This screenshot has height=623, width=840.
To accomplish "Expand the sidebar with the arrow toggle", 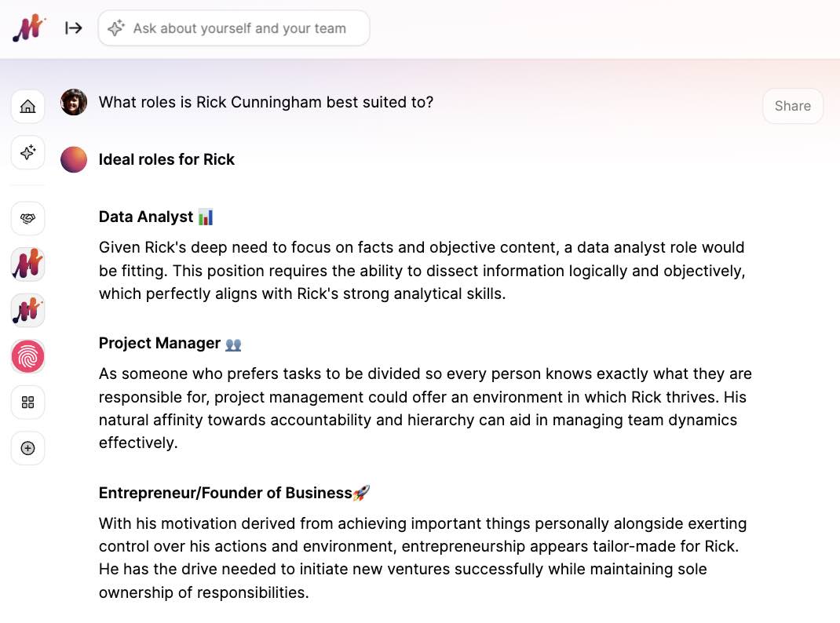I will point(74,28).
